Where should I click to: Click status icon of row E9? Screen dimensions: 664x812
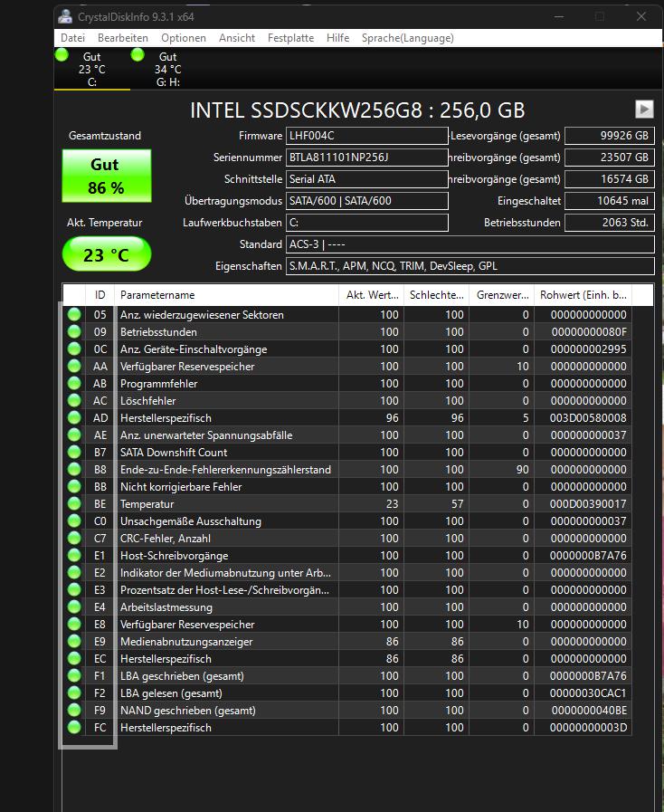click(x=74, y=641)
